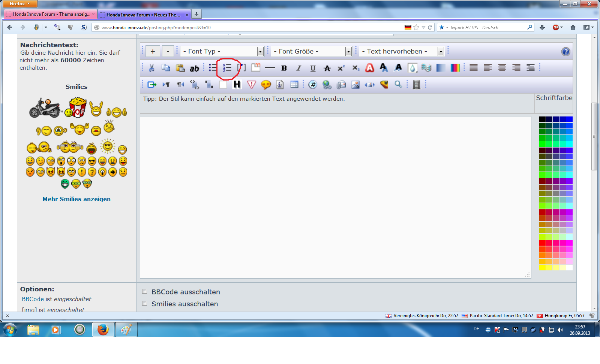Open editor help with the question mark icon

(565, 52)
